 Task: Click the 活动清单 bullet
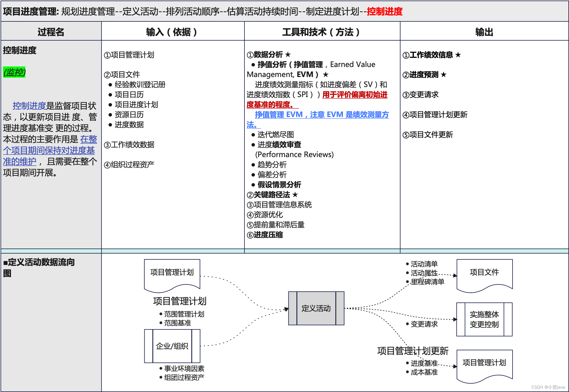pos(422,264)
